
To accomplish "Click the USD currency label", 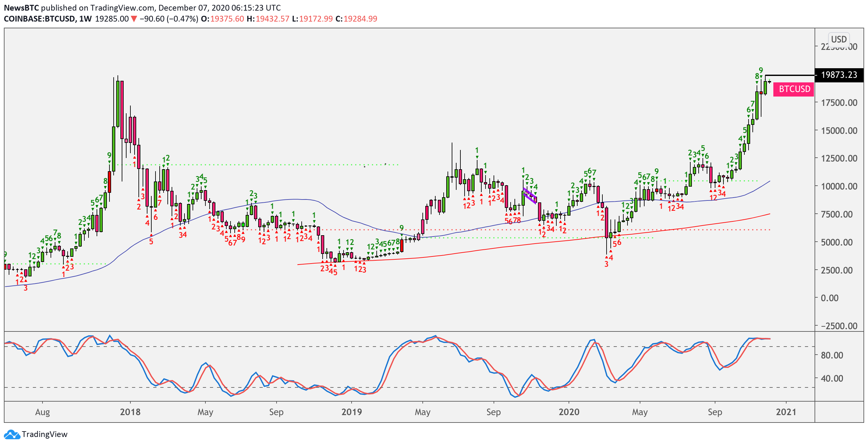I will [x=838, y=39].
